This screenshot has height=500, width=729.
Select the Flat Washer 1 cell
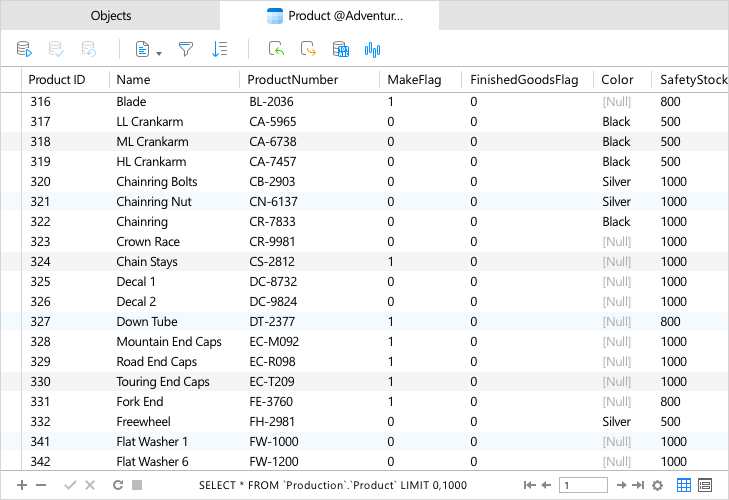pos(152,441)
